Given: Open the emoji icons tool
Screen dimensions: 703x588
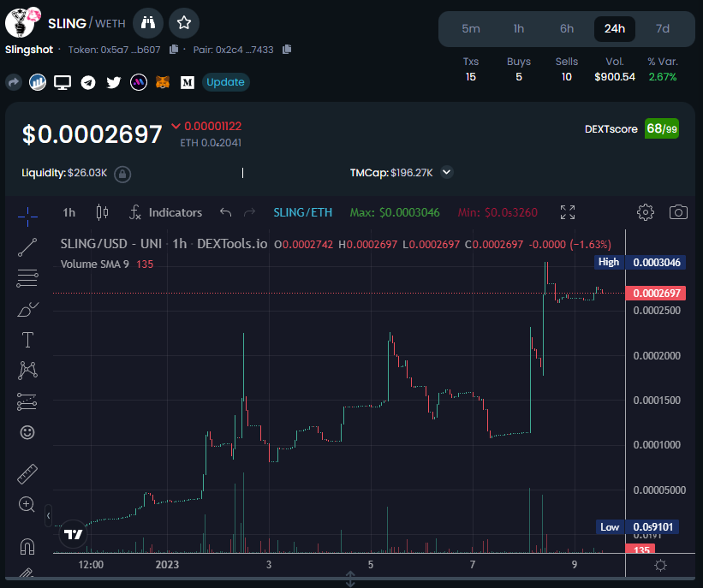Looking at the screenshot, I should pyautogui.click(x=27, y=432).
